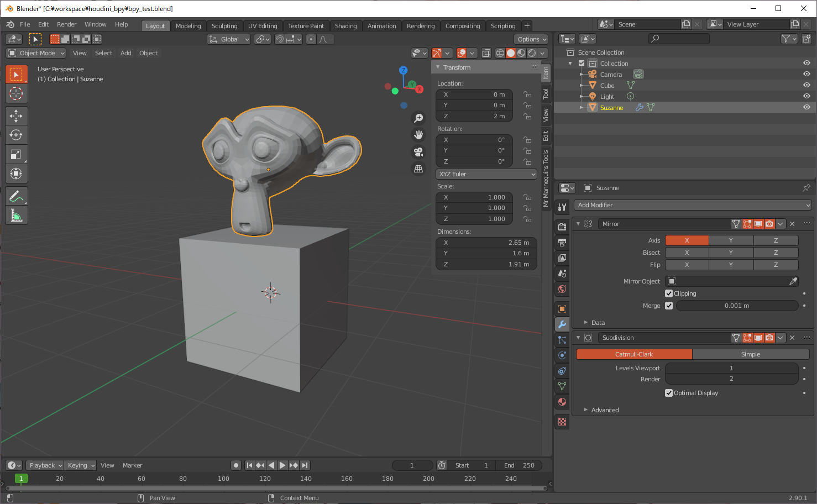
Task: Jump to the end frame
Action: [x=305, y=465]
